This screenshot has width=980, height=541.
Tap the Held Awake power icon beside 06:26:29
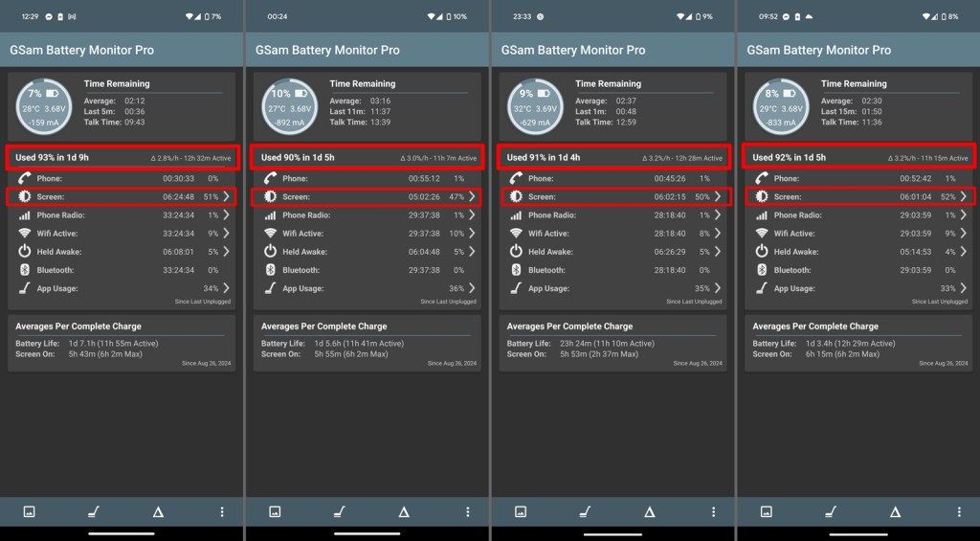click(x=517, y=252)
